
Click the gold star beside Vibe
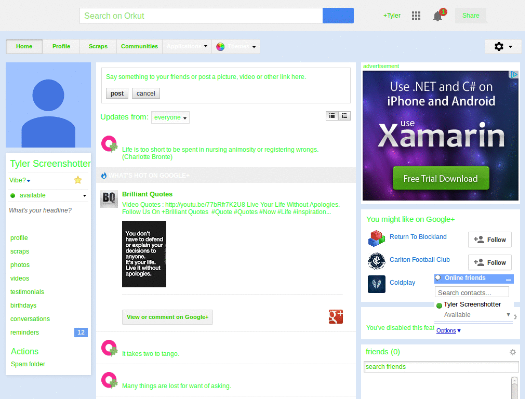[x=78, y=180]
